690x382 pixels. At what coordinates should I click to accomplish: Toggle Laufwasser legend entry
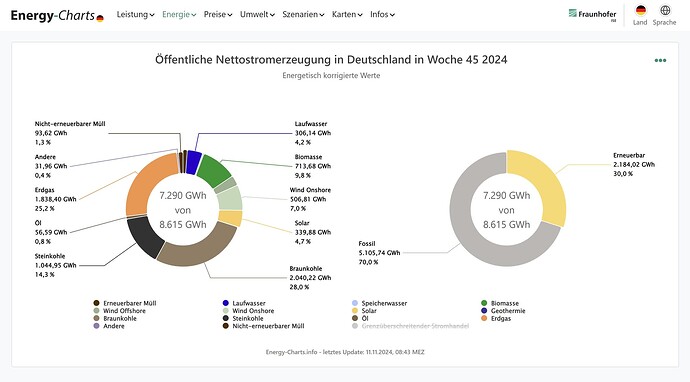[x=244, y=303]
